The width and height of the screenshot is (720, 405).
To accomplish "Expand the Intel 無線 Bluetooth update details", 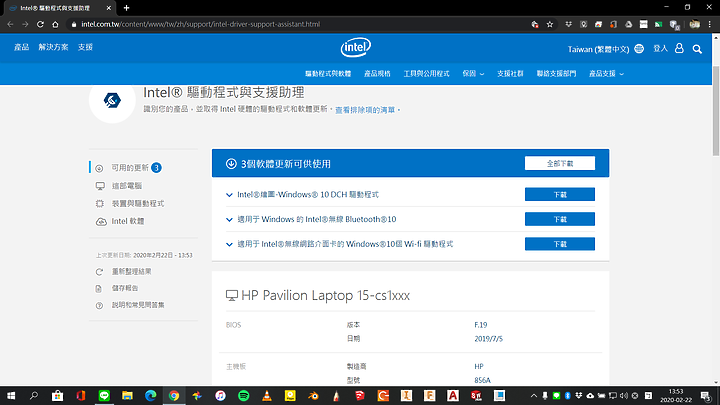I will 229,220.
